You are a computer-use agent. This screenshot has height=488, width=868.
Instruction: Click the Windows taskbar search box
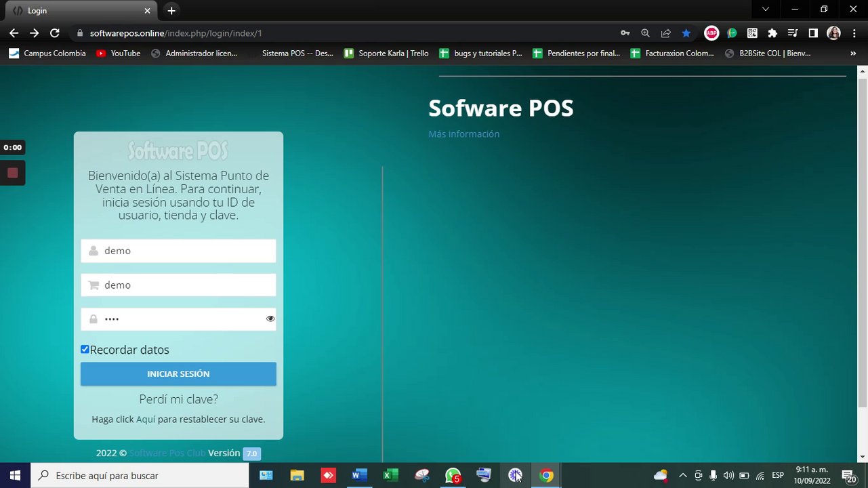[140, 475]
